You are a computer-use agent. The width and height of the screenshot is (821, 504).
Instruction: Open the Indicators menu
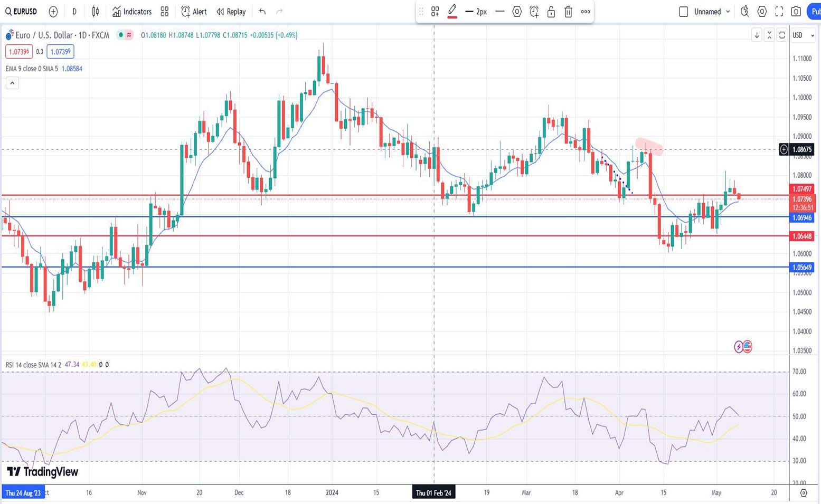point(132,12)
